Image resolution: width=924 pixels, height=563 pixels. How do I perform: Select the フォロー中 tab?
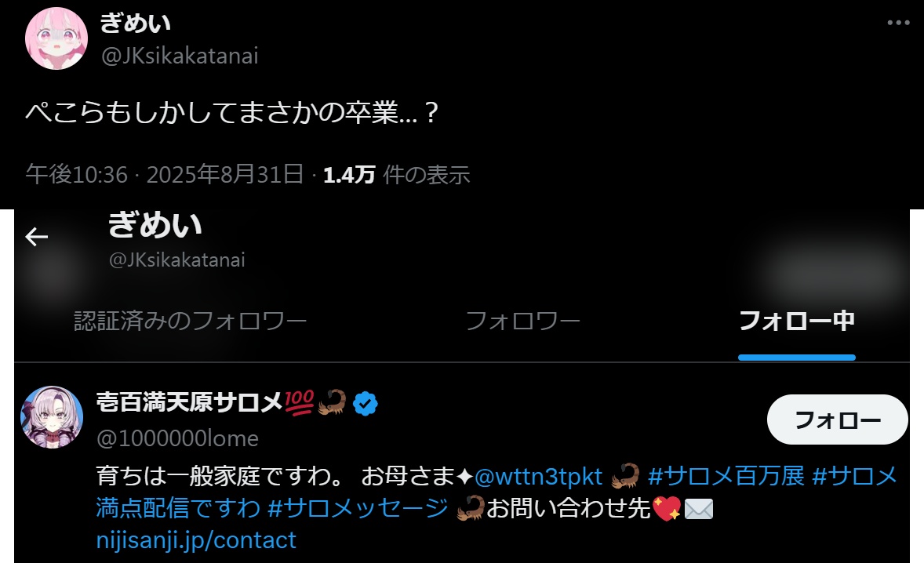click(x=797, y=321)
